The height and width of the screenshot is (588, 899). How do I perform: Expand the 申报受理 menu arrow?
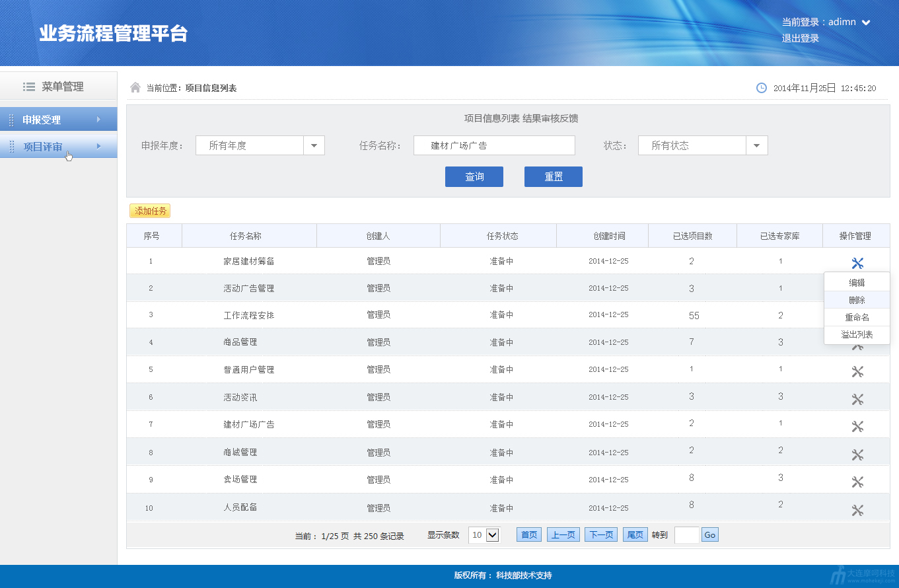pos(98,119)
